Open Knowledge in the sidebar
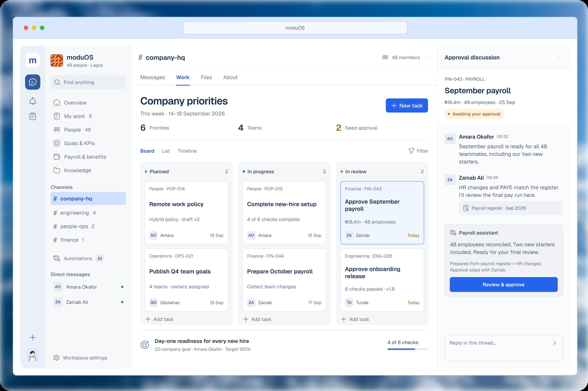This screenshot has width=588, height=391. coord(88,170)
